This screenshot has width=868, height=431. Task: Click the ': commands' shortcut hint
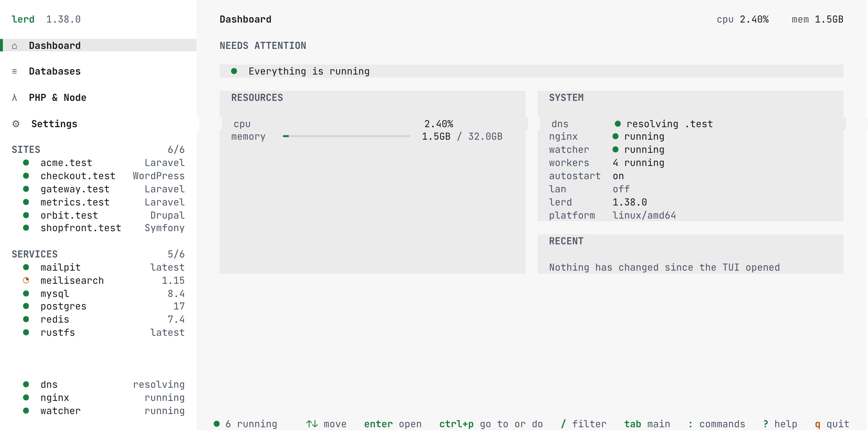pos(717,424)
